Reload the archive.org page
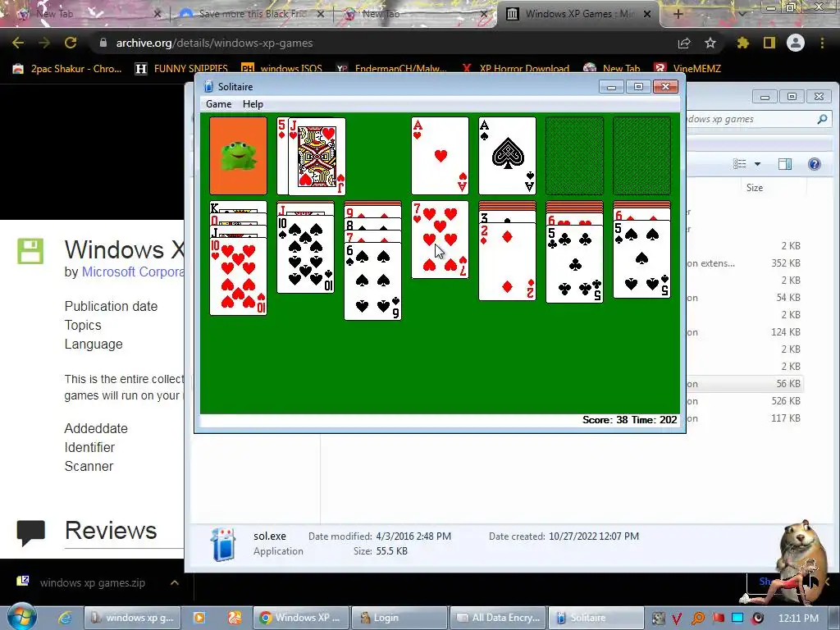The height and width of the screenshot is (630, 840). click(x=71, y=43)
